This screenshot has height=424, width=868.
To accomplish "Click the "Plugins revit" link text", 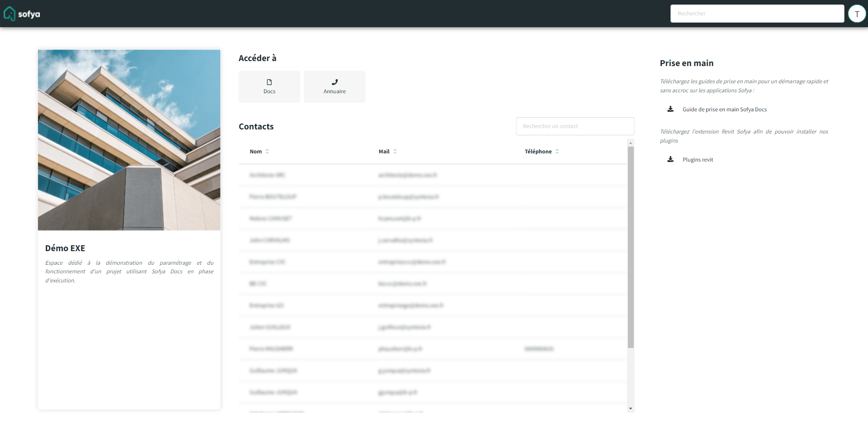I will 698,160.
